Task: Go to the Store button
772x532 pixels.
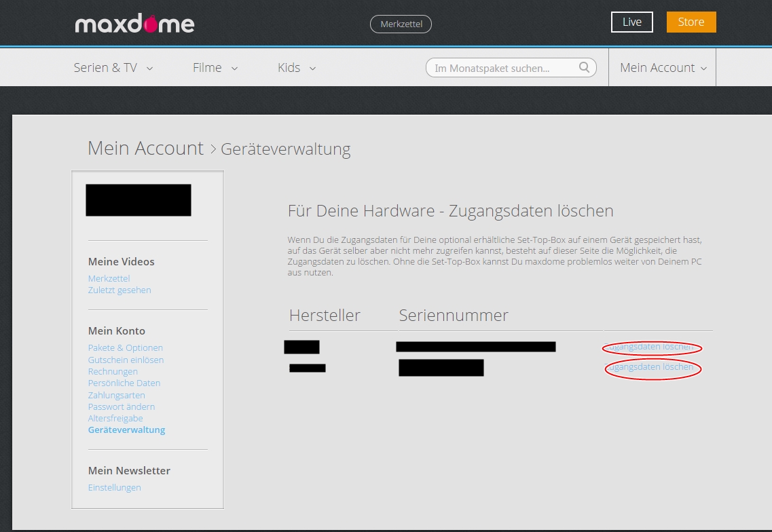Action: [x=691, y=22]
